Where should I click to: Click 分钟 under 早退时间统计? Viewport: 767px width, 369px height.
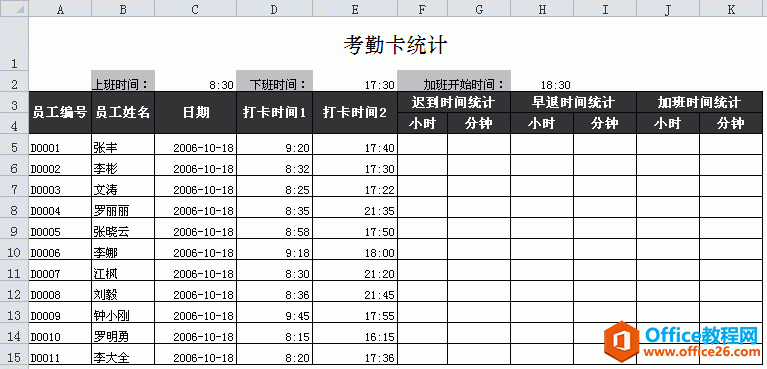pos(605,123)
